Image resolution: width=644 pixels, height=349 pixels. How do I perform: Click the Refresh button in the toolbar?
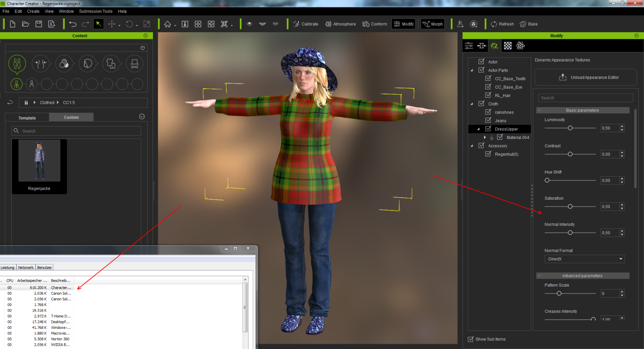[x=502, y=24]
